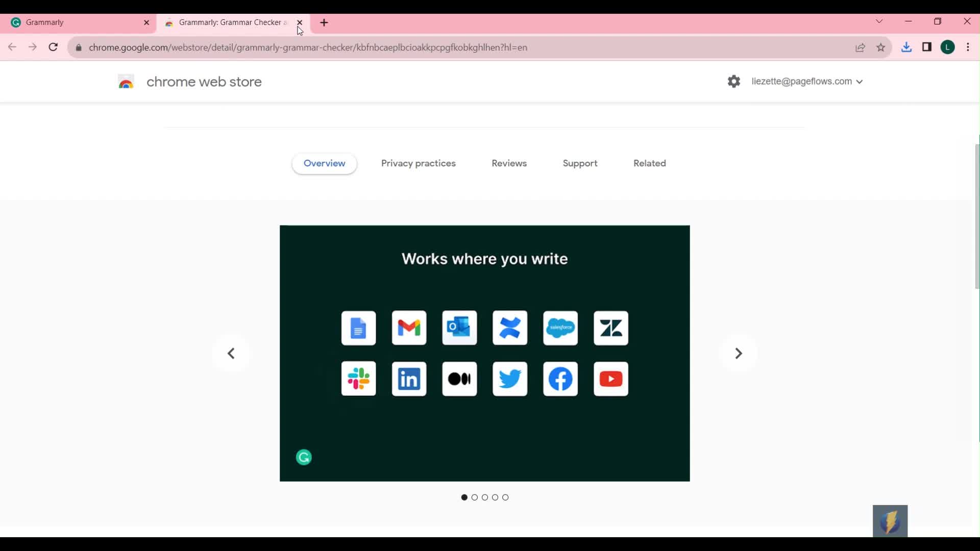Screen dimensions: 980x551
Task: Click the Salesforce cloud icon
Action: [x=560, y=328]
